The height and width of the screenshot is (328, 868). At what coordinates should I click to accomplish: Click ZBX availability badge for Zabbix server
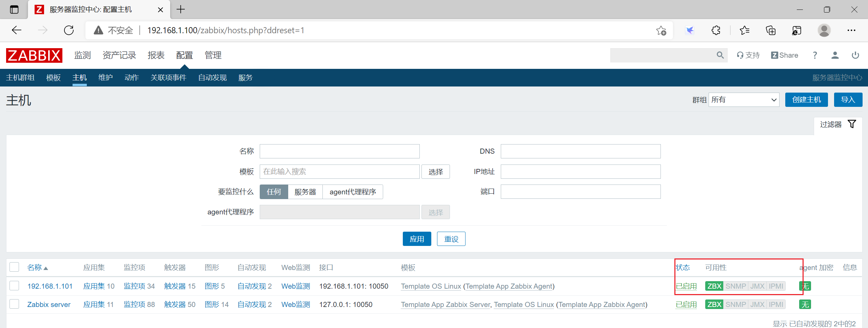[x=714, y=304]
